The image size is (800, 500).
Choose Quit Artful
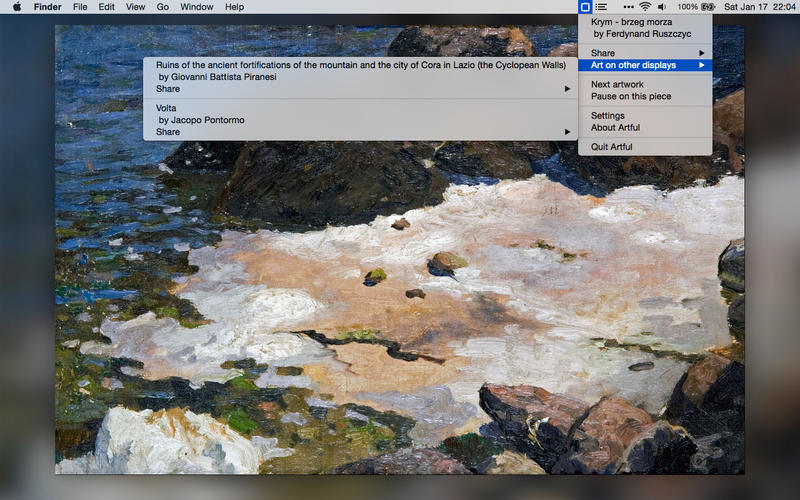click(x=645, y=147)
